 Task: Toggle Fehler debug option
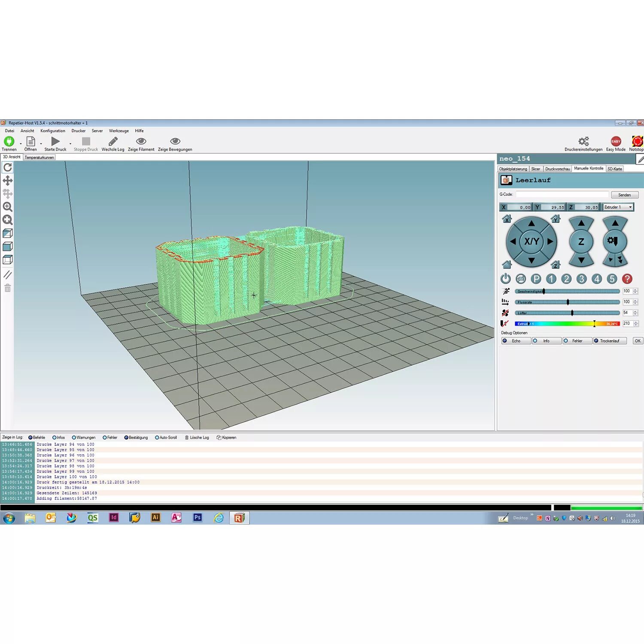[577, 341]
